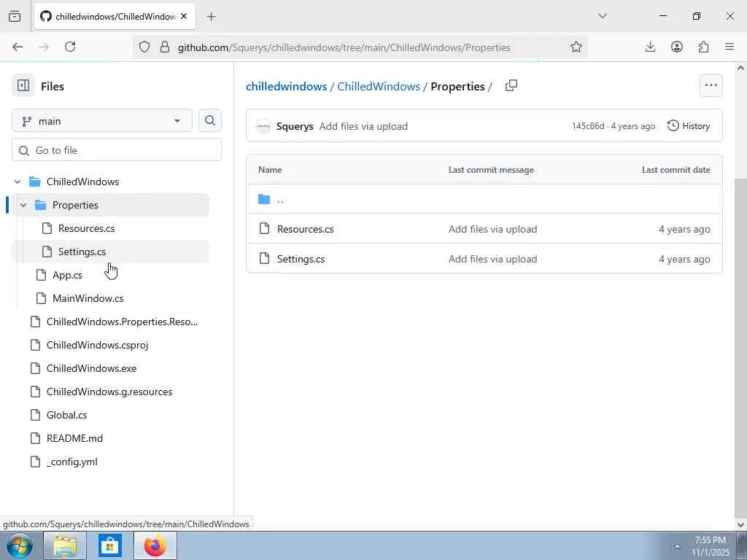Click the search files magnifier button

click(x=210, y=120)
